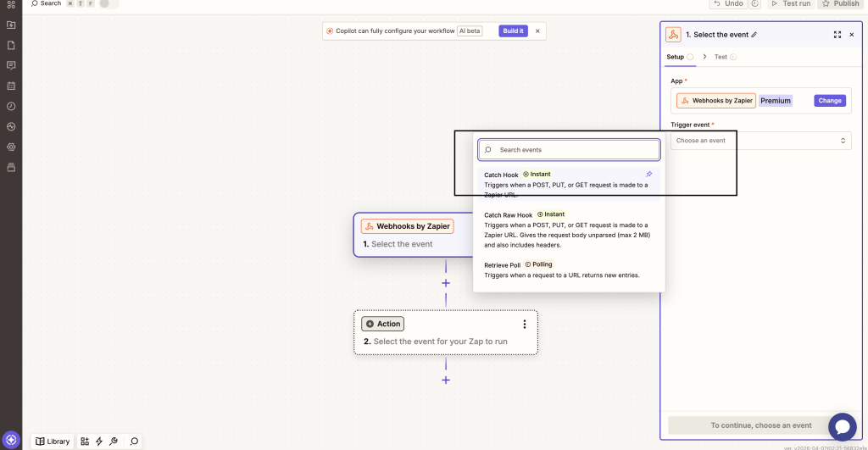Screen dimensions: 868x450
Task: Open the three-dot menu on Action step
Action: 525,324
